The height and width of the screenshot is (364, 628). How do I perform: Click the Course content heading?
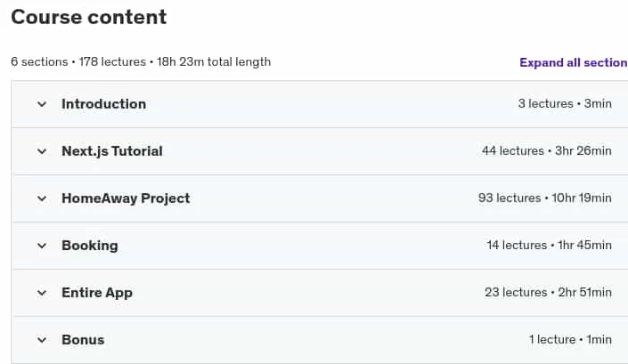click(x=89, y=17)
